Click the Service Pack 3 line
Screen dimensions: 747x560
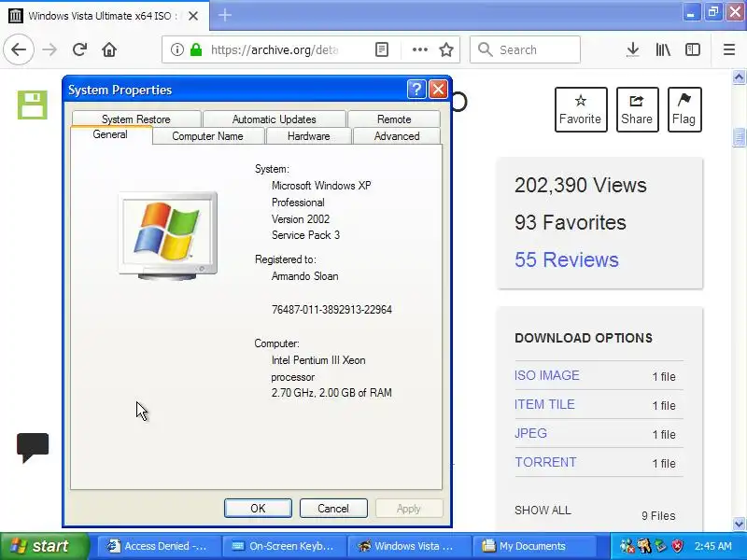tap(305, 235)
